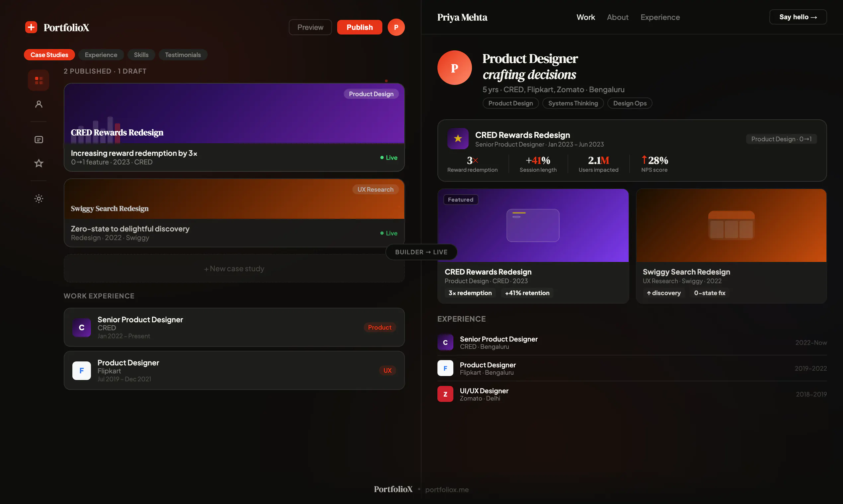Open the Featured CRED Rewards preview thumbnail
The image size is (843, 504).
point(533,225)
